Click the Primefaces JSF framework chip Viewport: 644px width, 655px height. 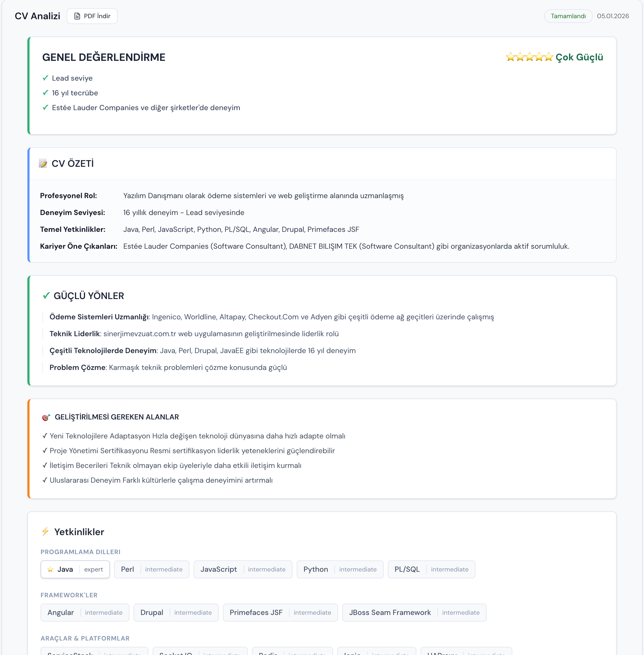280,612
